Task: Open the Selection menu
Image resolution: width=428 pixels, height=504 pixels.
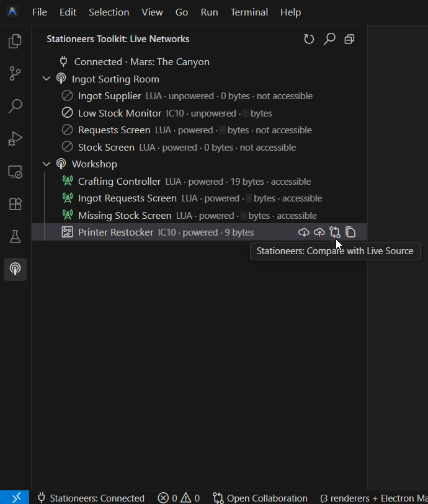Action: coord(109,12)
